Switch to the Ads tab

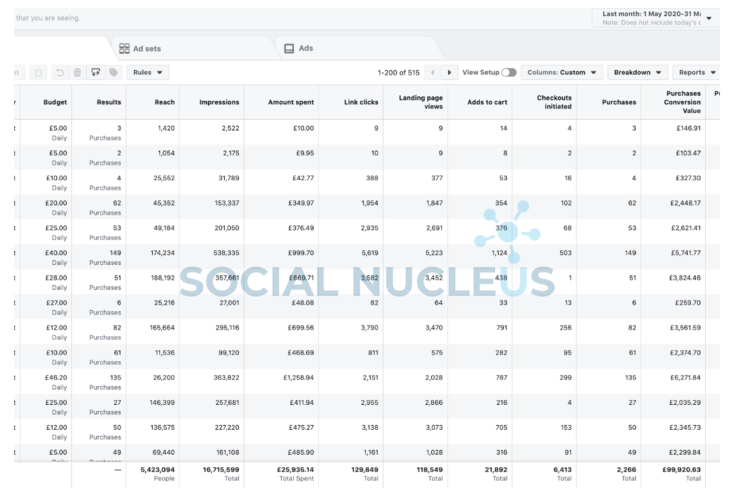coord(304,48)
